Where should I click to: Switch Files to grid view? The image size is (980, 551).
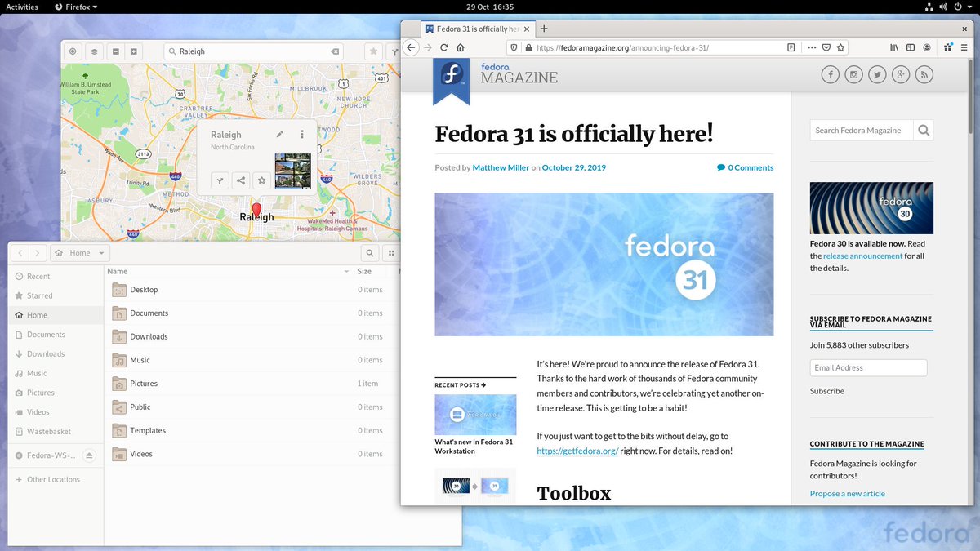coord(391,253)
